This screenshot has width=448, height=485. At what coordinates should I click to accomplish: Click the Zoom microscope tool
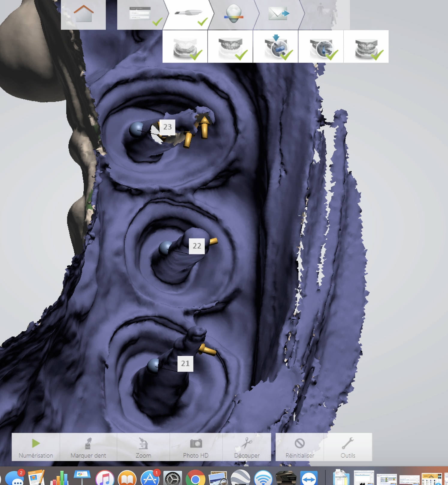pos(143,447)
